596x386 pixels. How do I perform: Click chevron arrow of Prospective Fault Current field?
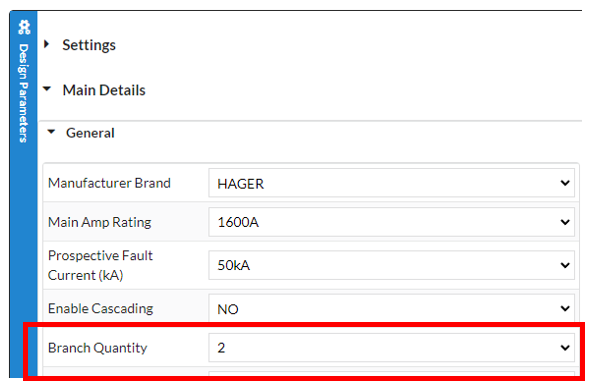[565, 265]
